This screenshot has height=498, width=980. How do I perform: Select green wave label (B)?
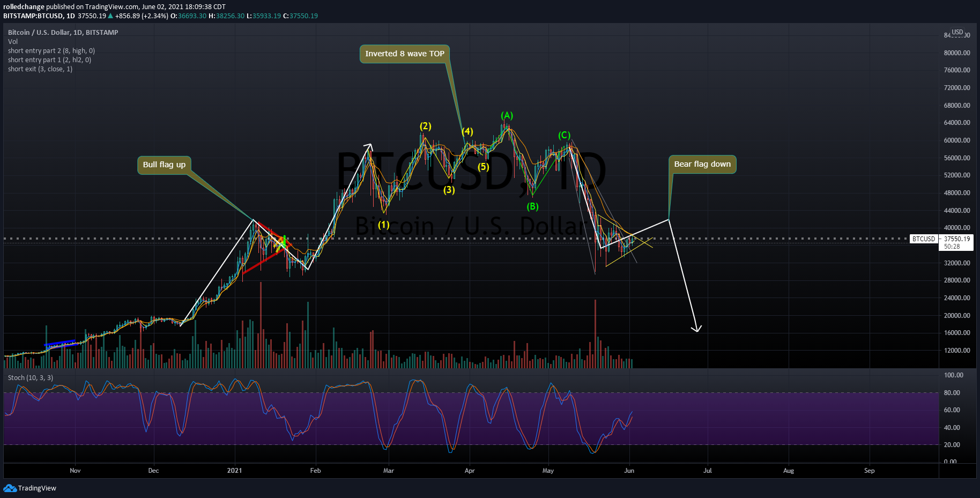(x=532, y=206)
